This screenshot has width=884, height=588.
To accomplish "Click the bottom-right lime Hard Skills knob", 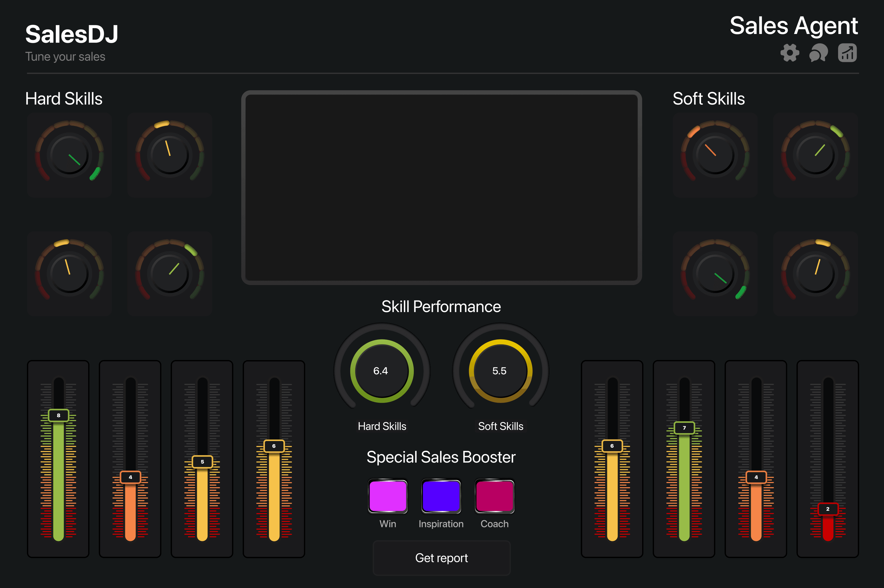I will (170, 274).
